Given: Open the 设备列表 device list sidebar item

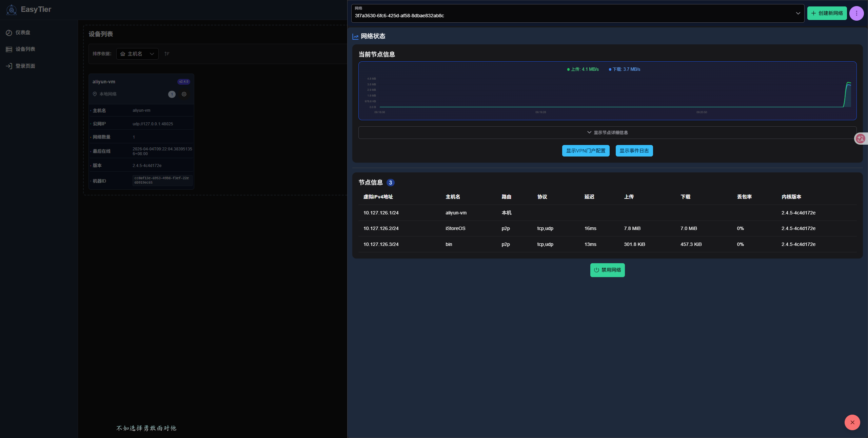Looking at the screenshot, I should click(25, 49).
